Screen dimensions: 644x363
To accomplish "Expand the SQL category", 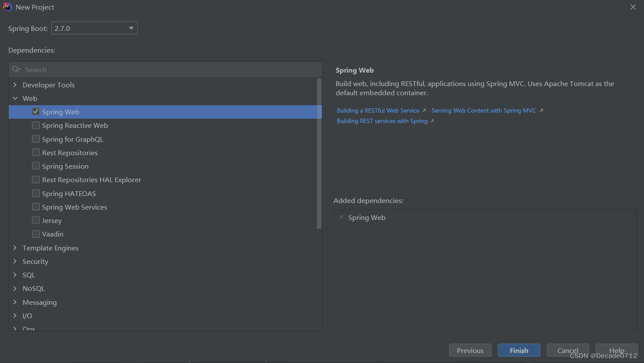I will [x=15, y=275].
